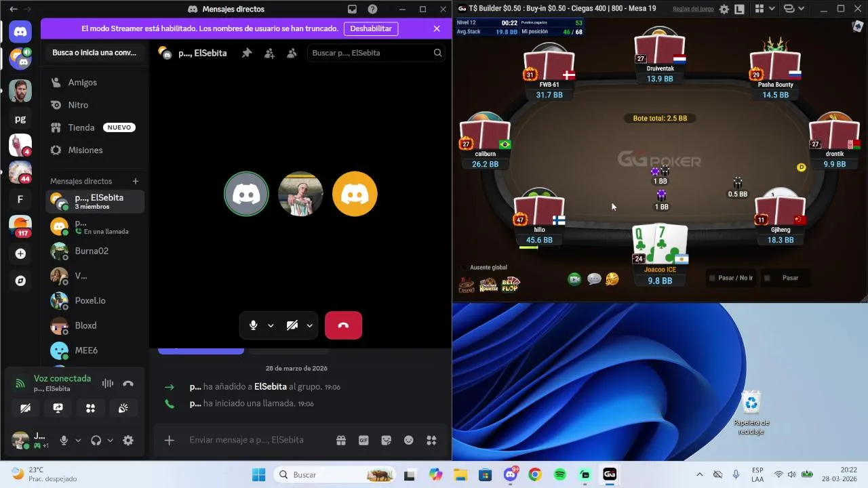Pin messages icon in chat header
Image resolution: width=868 pixels, height=488 pixels.
click(247, 53)
